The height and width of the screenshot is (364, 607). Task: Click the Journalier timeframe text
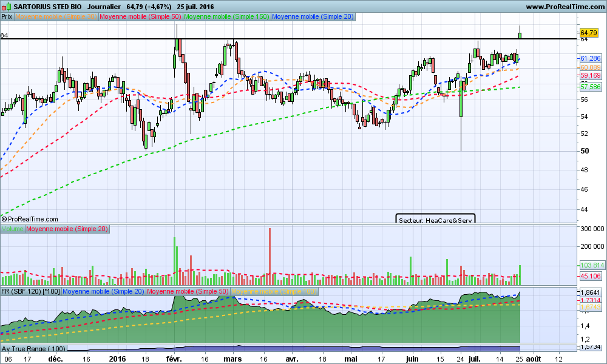(x=104, y=7)
